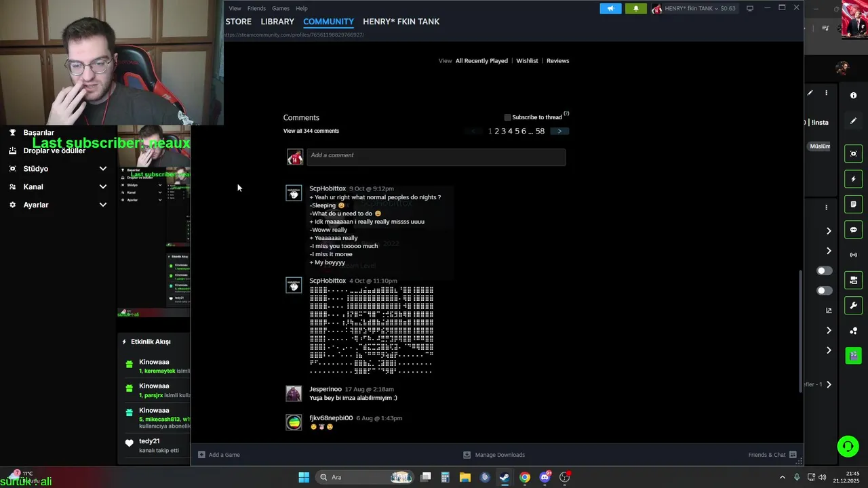
Task: Go to comments page 2
Action: [x=497, y=131]
